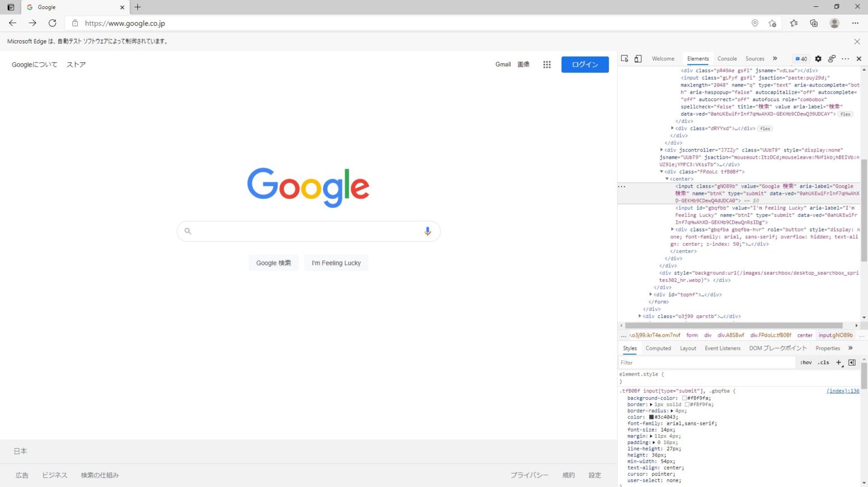Open the 40 issues counter badge

tap(801, 59)
